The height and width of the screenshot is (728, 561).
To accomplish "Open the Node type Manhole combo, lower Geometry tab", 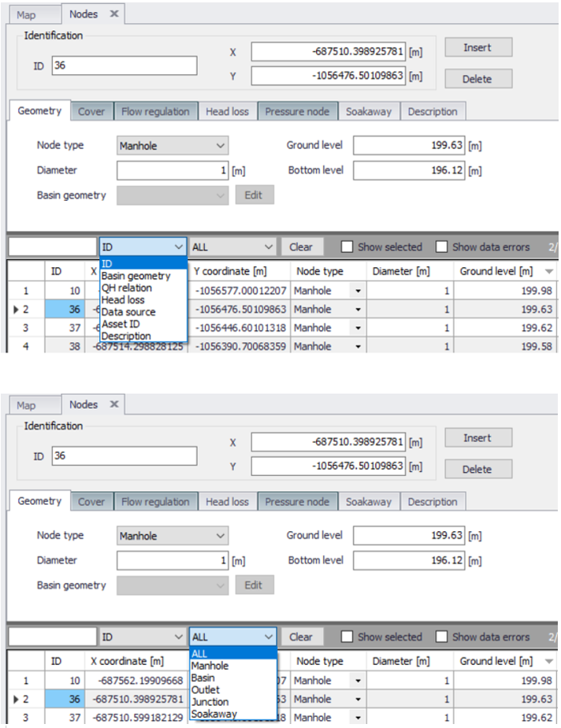I will point(172,536).
